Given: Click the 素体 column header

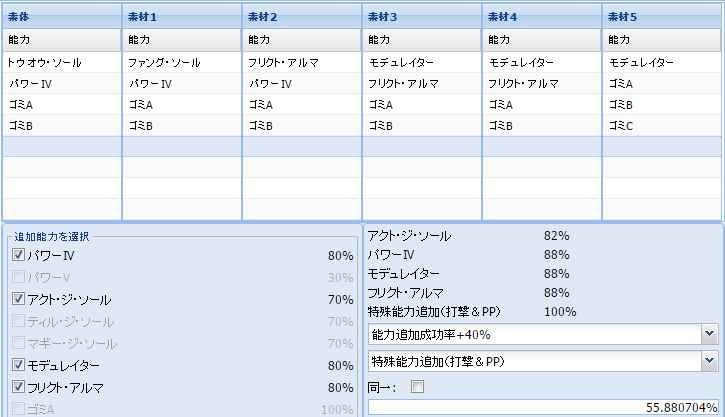Looking at the screenshot, I should (61, 17).
